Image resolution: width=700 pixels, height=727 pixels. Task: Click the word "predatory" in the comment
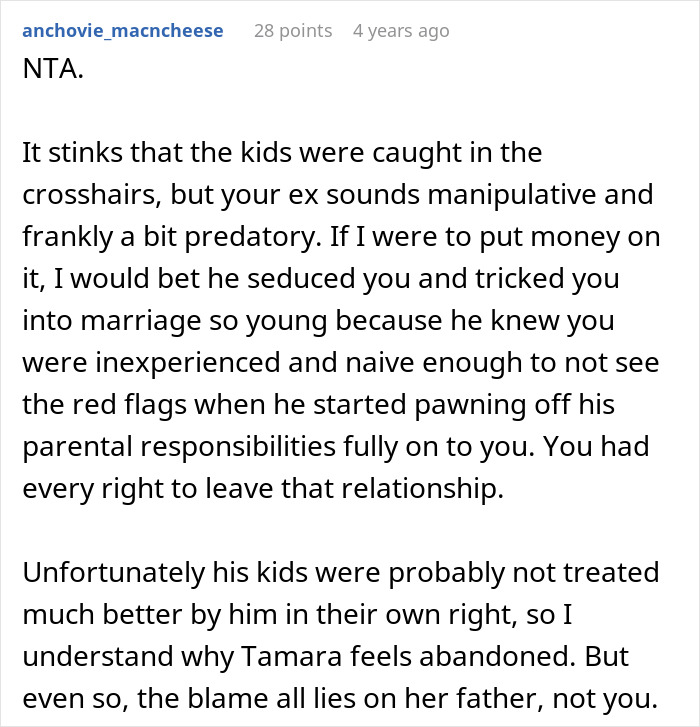pos(253,236)
